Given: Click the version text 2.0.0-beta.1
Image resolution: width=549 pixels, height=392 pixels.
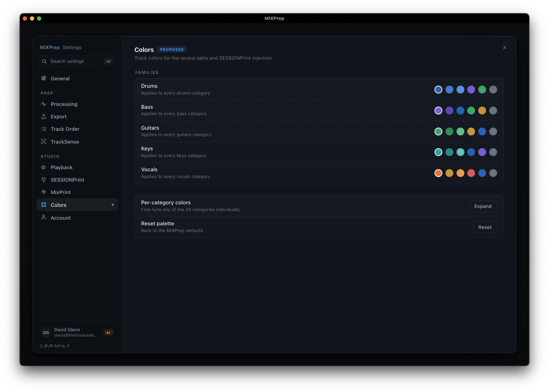Looking at the screenshot, I should (55, 346).
